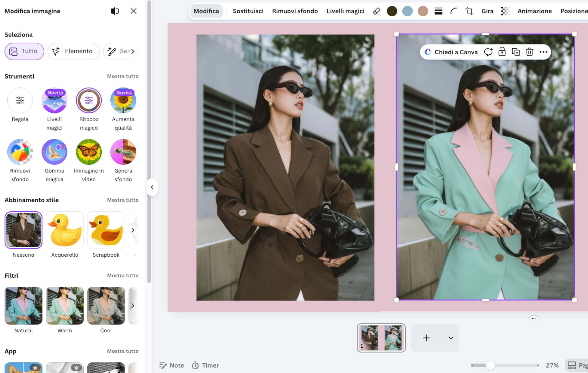Open the Regola adjust tool

[20, 101]
